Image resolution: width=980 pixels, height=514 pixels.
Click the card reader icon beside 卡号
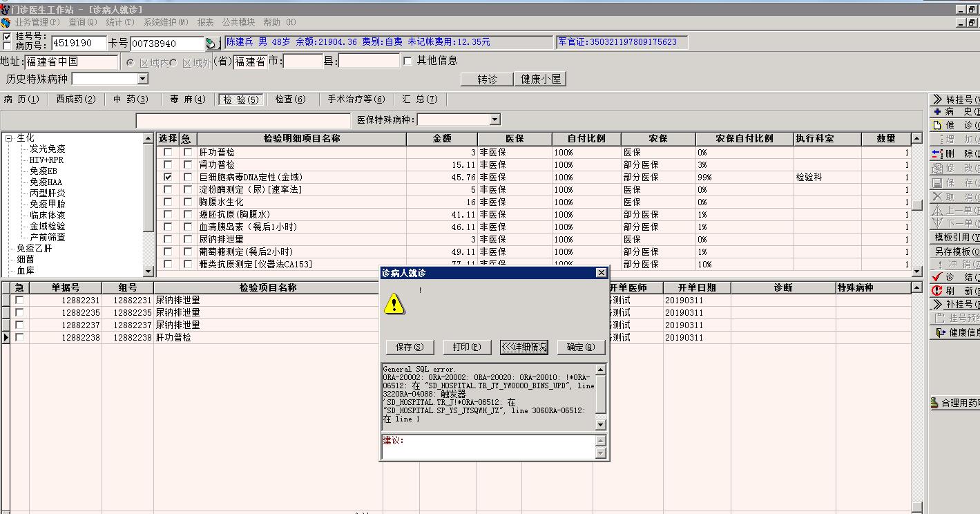pos(212,43)
